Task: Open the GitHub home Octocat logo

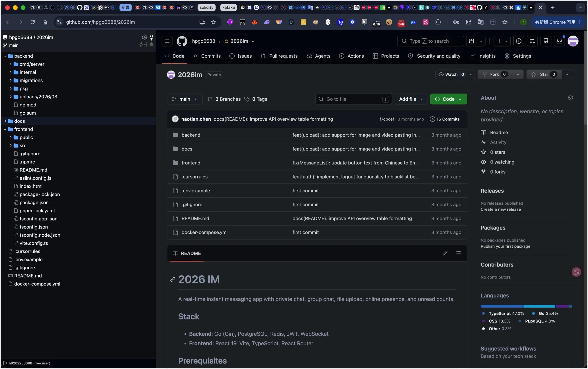Action: [182, 41]
